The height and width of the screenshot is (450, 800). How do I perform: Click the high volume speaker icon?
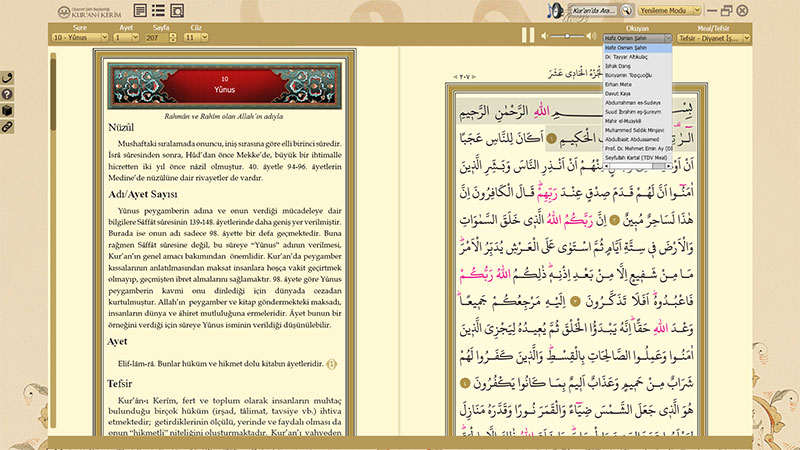(x=591, y=36)
